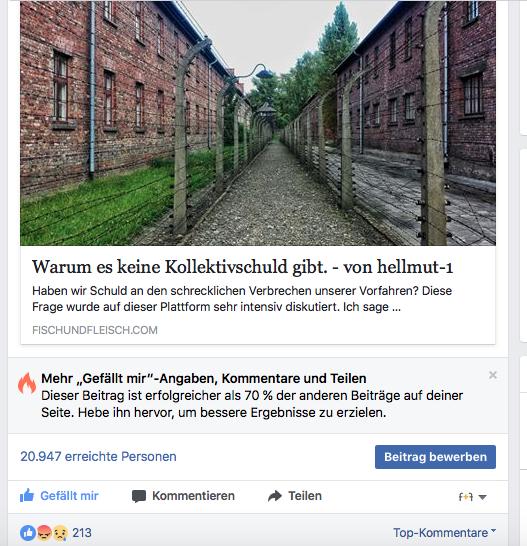This screenshot has width=527, height=546.
Task: Click the Gefällt mir text label
Action: click(x=69, y=496)
